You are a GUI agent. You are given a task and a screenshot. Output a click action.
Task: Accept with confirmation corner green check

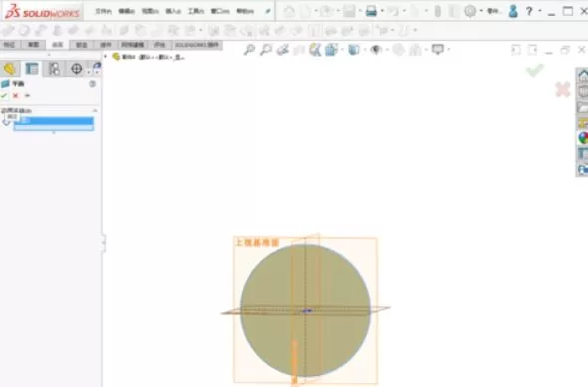[x=535, y=70]
